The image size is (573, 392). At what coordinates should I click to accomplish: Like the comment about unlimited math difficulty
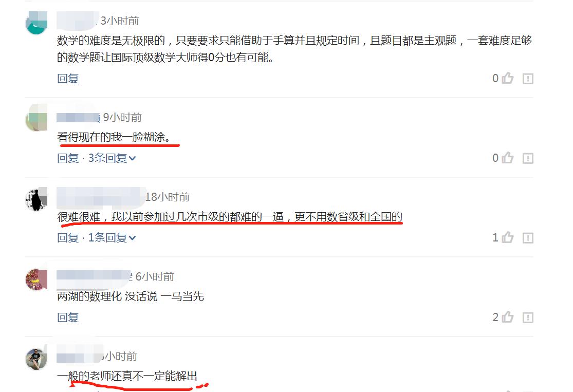pyautogui.click(x=508, y=78)
